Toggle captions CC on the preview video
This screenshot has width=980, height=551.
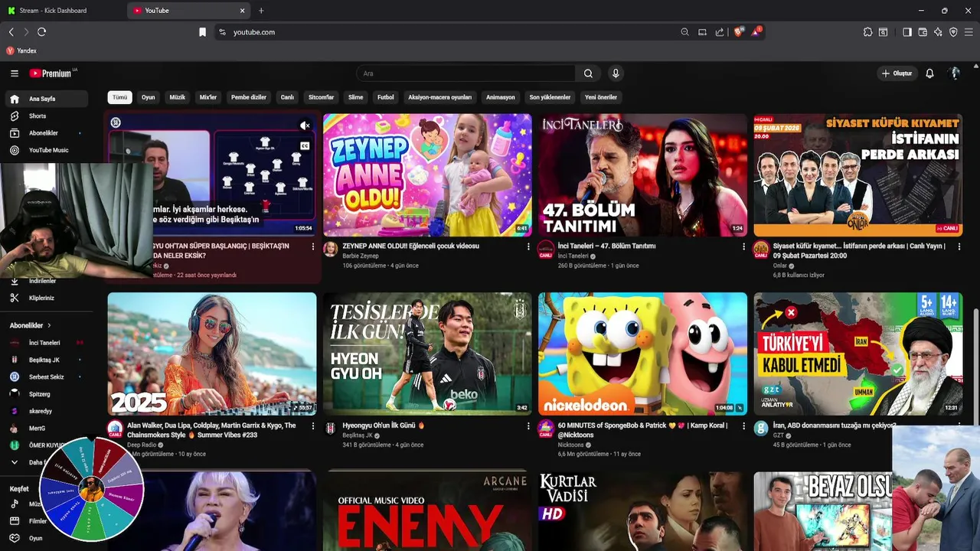pyautogui.click(x=305, y=145)
